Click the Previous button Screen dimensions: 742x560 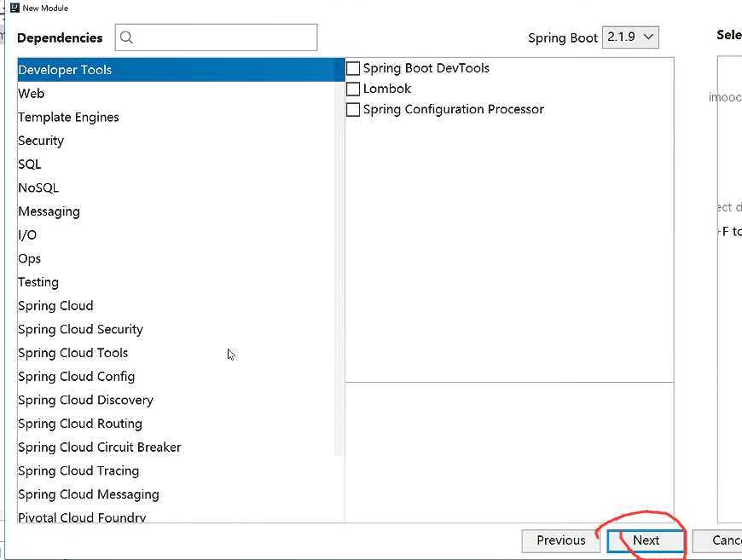(x=560, y=540)
